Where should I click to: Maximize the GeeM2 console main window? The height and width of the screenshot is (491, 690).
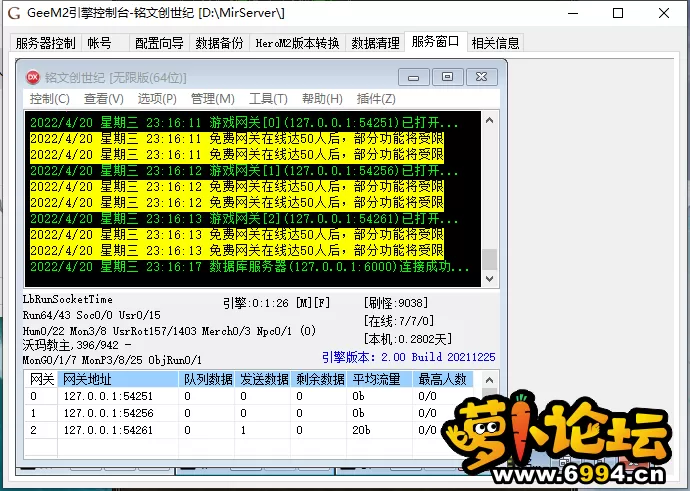[x=618, y=13]
